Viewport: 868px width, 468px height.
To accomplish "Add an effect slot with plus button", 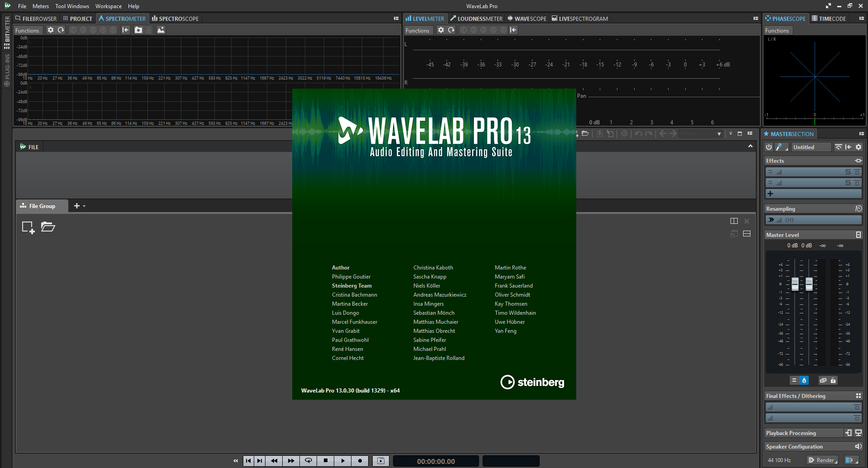I will 770,194.
